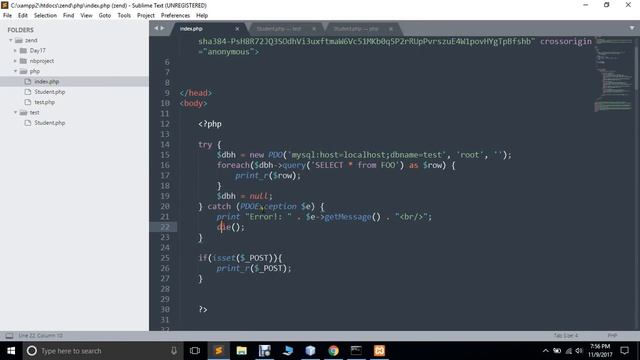
Task: Click the Sublime Text taskbar icon
Action: tap(219, 351)
